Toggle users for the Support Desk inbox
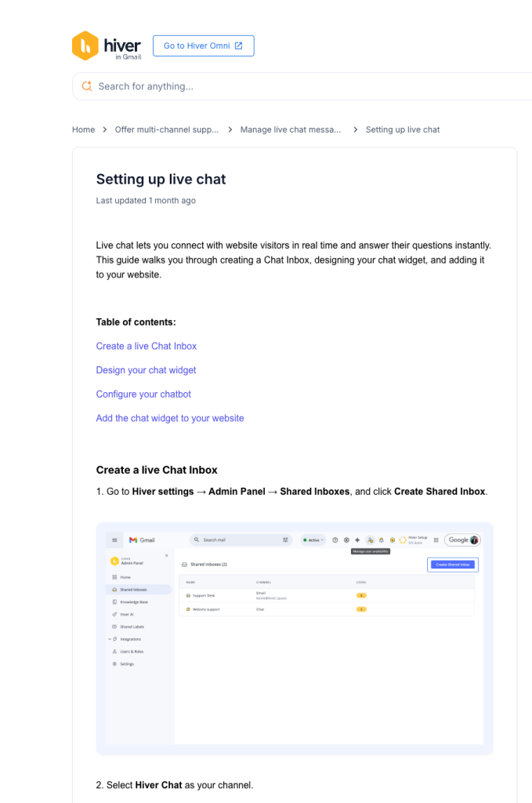 click(x=360, y=595)
